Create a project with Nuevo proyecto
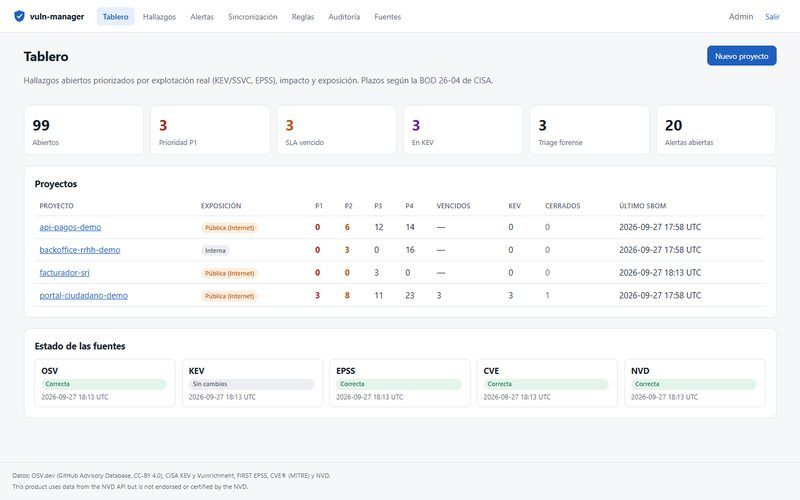 [741, 56]
